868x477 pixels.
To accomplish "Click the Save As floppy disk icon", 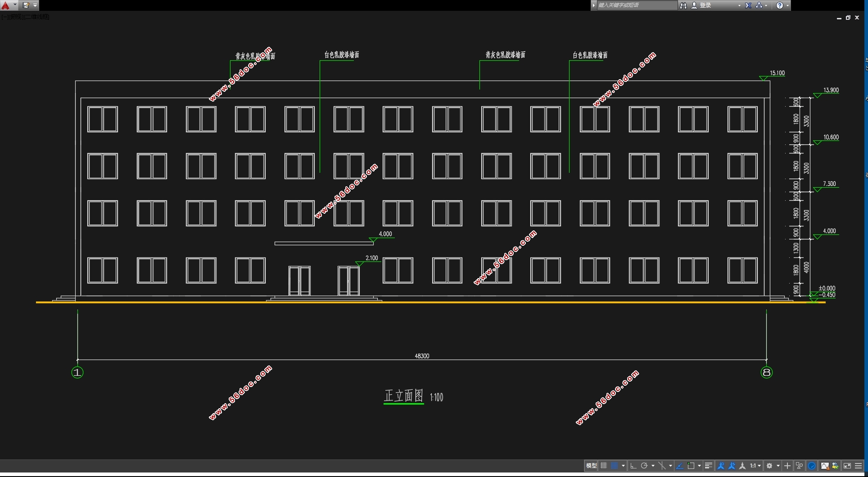I will point(26,5).
